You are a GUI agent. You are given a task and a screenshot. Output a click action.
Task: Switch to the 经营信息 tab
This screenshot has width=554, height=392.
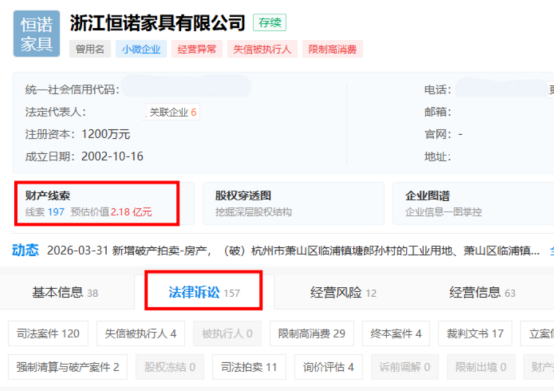click(x=482, y=293)
